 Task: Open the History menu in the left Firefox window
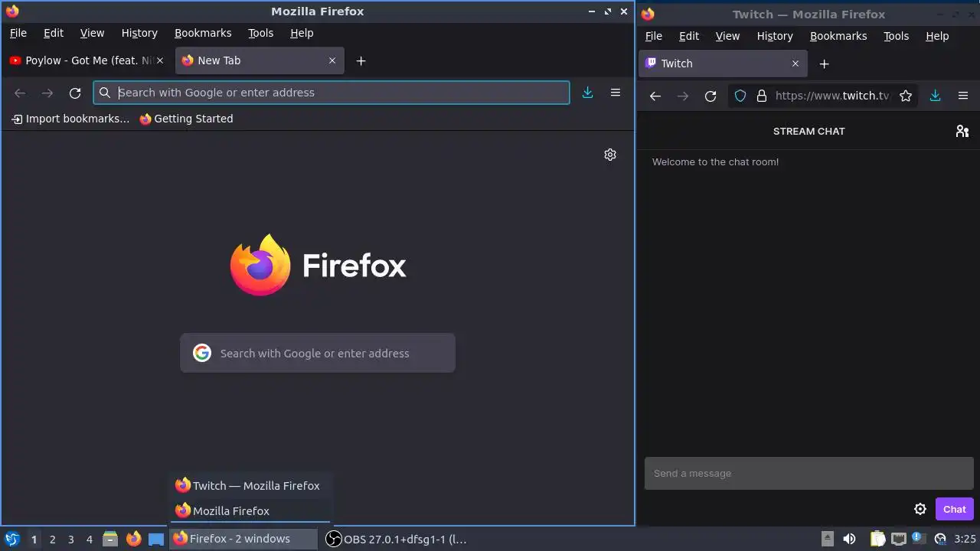tap(139, 33)
